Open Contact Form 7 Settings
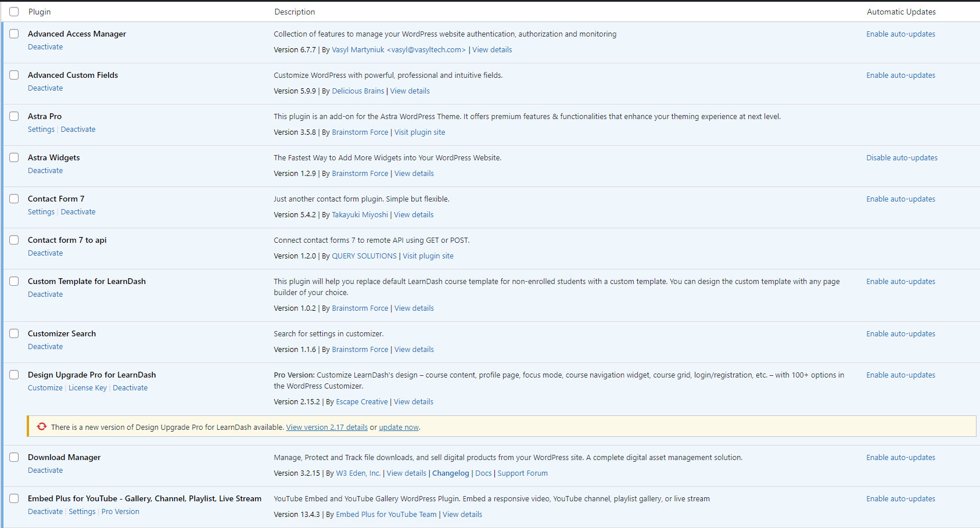The image size is (980, 528). [41, 212]
